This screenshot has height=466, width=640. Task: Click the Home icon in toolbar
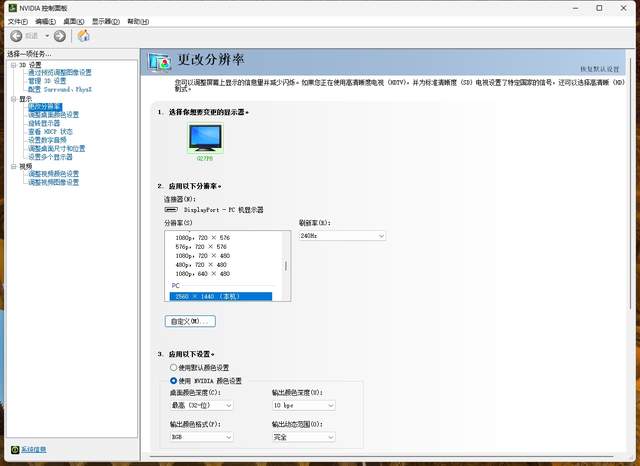pyautogui.click(x=84, y=36)
